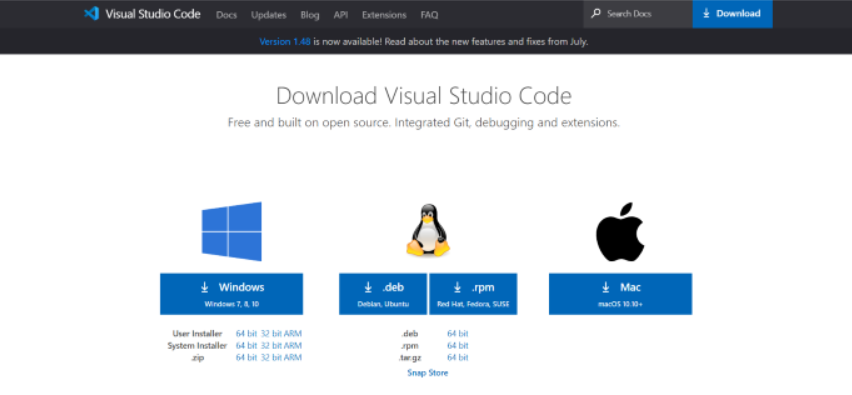Get User Installer 64 bit
852x395 pixels.
coord(246,333)
